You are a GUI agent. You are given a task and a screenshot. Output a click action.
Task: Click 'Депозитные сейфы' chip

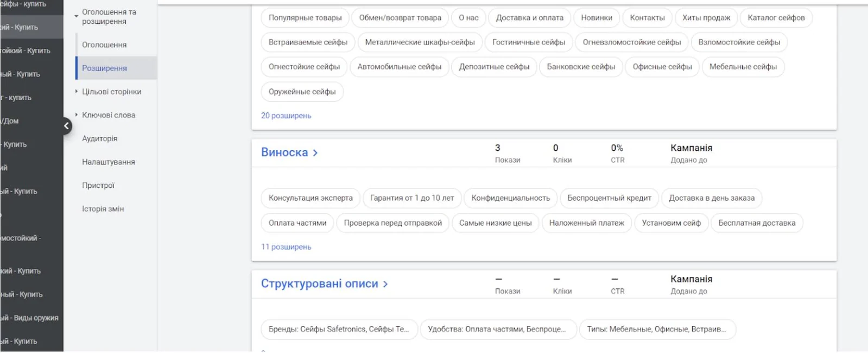pos(494,67)
